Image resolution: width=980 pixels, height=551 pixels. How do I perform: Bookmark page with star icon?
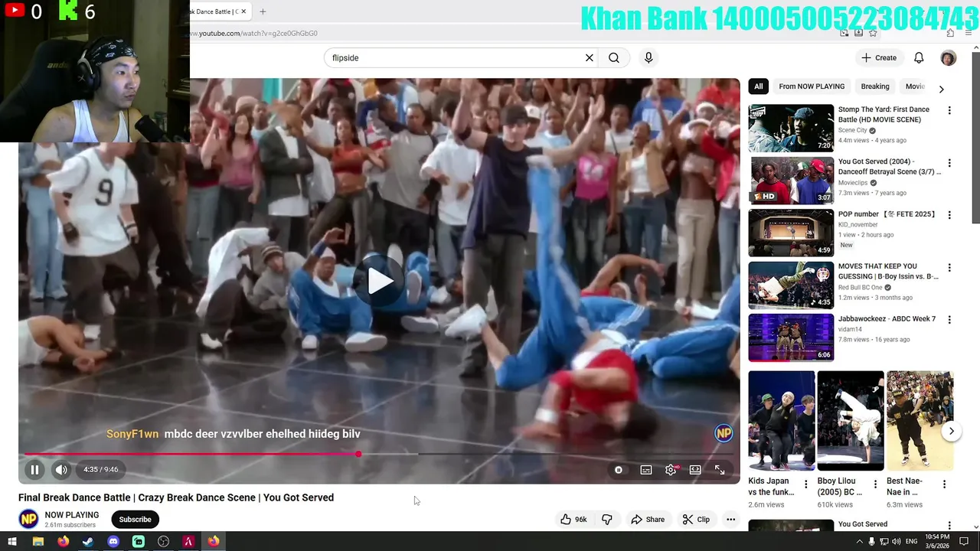coord(873,33)
